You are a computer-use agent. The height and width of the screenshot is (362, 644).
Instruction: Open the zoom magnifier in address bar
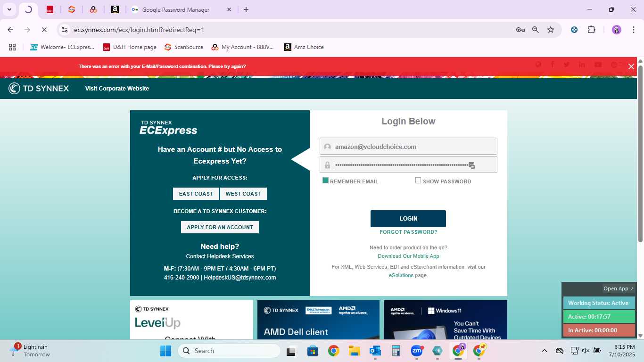pyautogui.click(x=536, y=30)
